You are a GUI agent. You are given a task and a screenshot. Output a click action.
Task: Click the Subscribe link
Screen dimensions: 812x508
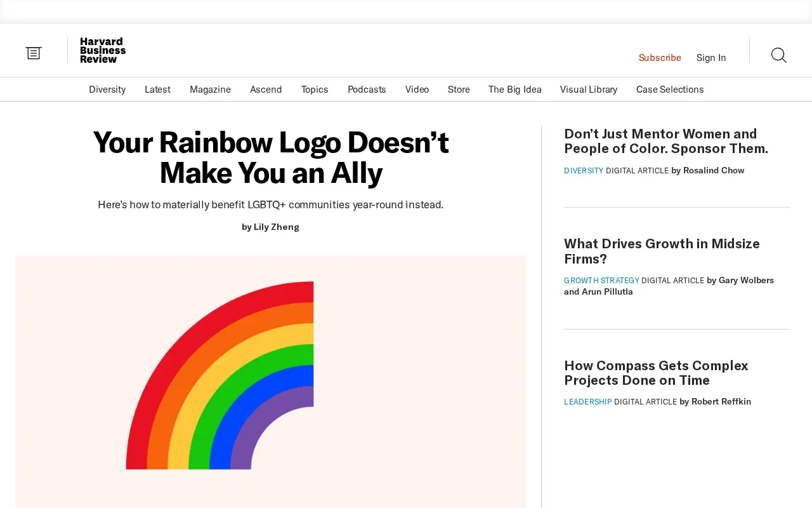[x=660, y=58]
